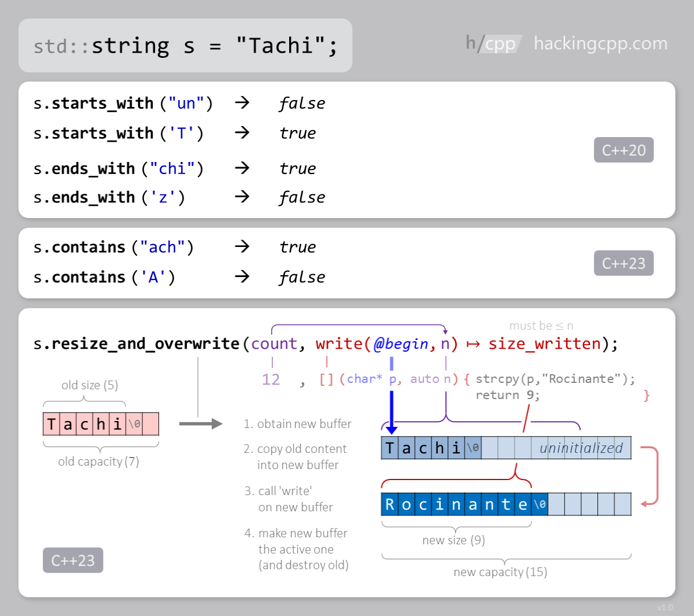
Task: Click the \0 cell after Rocinante
Action: point(540,504)
